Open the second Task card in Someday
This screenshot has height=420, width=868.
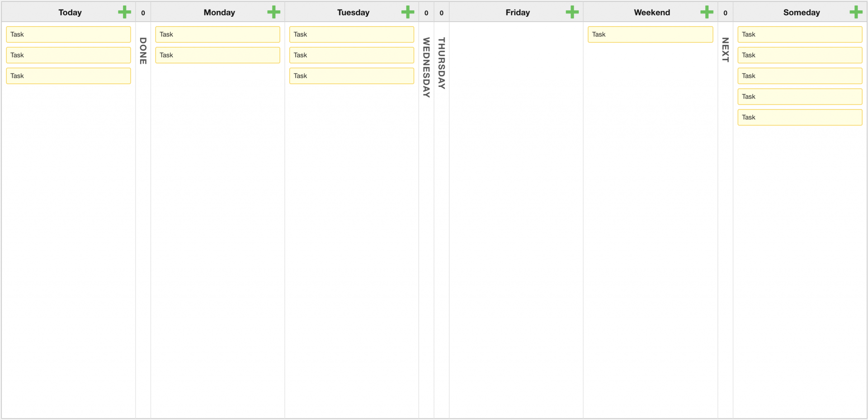click(x=800, y=55)
